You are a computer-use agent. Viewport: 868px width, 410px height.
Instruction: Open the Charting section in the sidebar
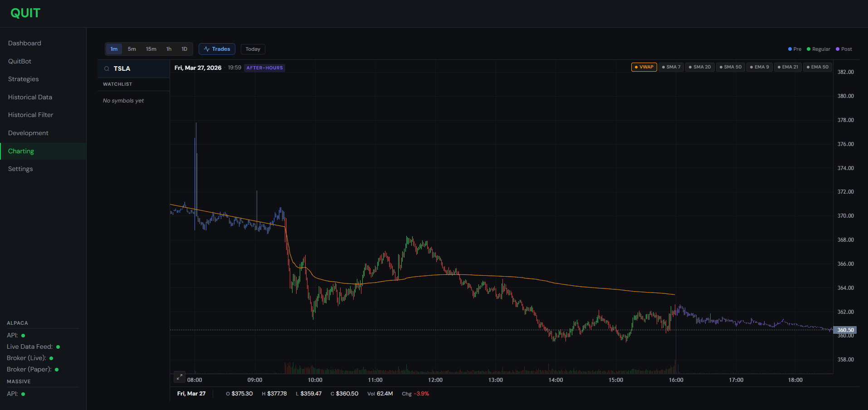pos(21,151)
